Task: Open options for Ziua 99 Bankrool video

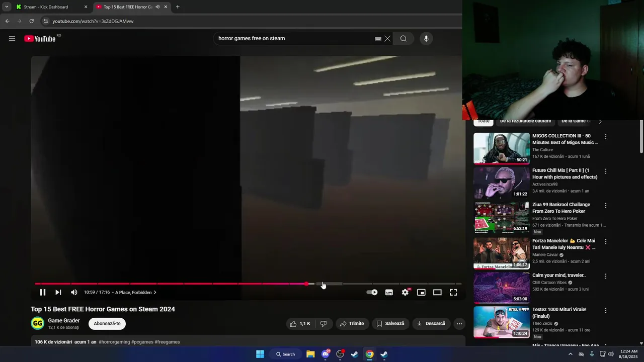Action: tap(606, 206)
